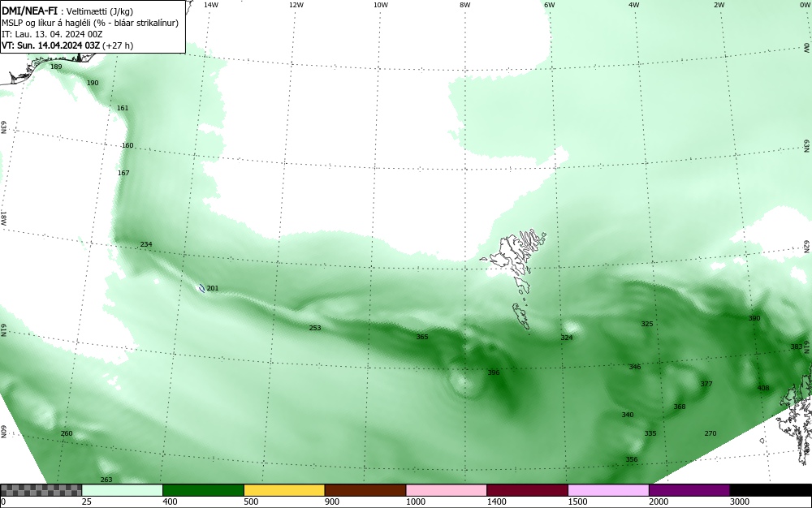
Task: Click the map value 189
Action: click(x=56, y=67)
